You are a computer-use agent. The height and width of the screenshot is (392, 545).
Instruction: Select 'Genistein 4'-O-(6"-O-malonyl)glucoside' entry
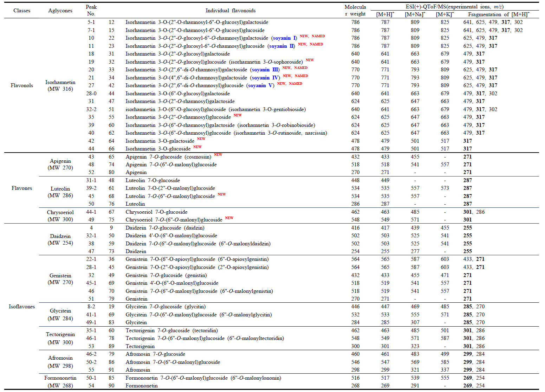[x=172, y=283]
